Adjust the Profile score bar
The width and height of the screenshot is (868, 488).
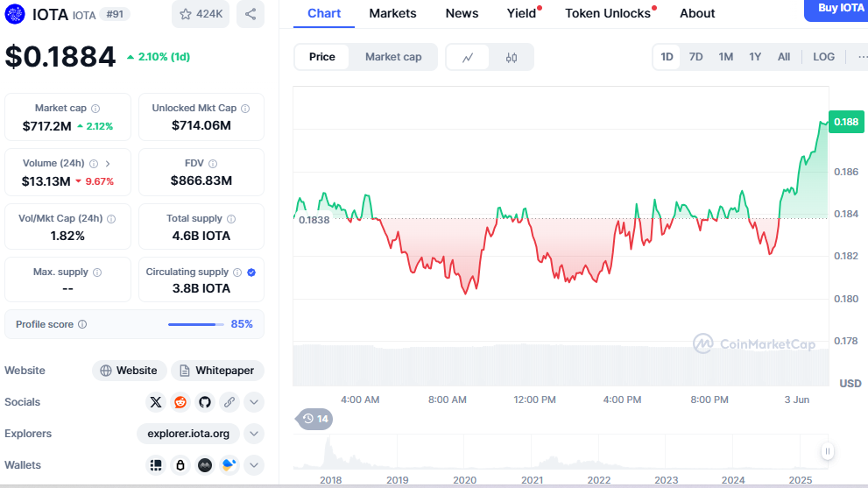coord(196,324)
